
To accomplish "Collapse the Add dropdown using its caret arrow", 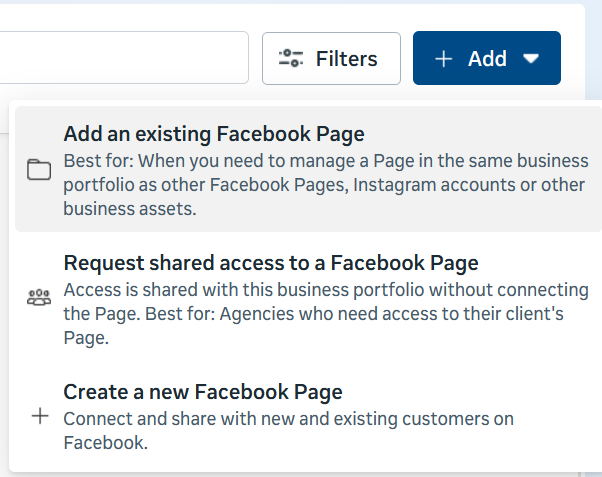I will point(531,59).
